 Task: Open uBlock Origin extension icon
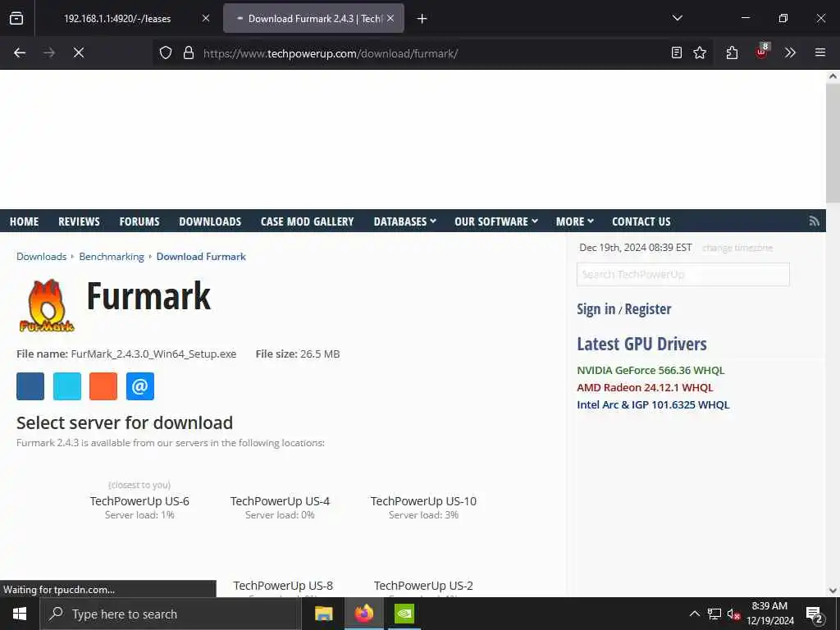click(762, 52)
